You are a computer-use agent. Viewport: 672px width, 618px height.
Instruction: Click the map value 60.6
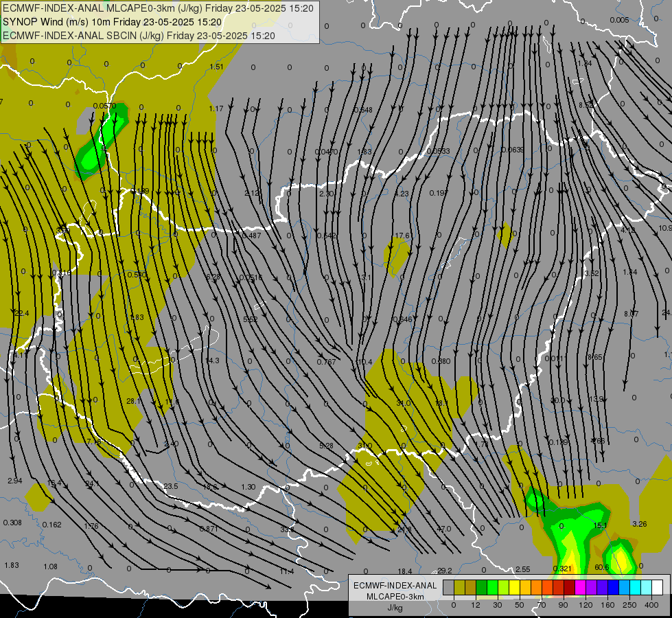point(602,567)
